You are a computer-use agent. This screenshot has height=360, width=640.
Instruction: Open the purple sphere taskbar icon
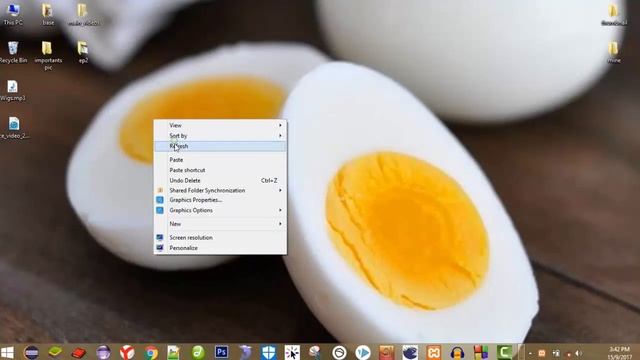coord(103,352)
